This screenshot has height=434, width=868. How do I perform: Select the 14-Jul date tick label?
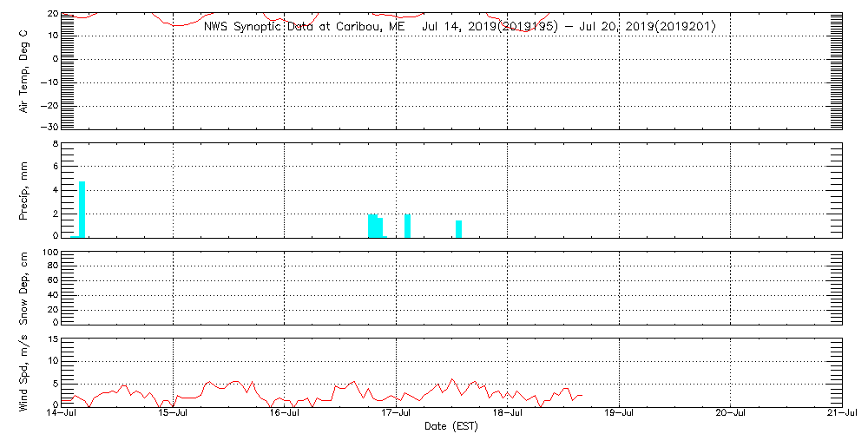pyautogui.click(x=62, y=414)
